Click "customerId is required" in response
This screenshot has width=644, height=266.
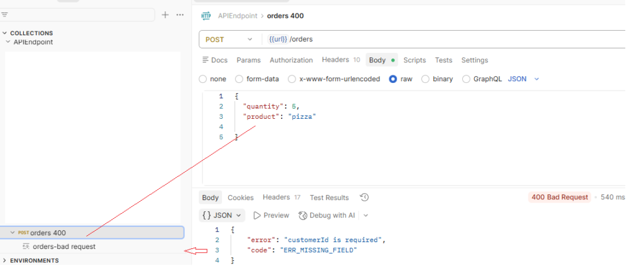[x=333, y=240]
